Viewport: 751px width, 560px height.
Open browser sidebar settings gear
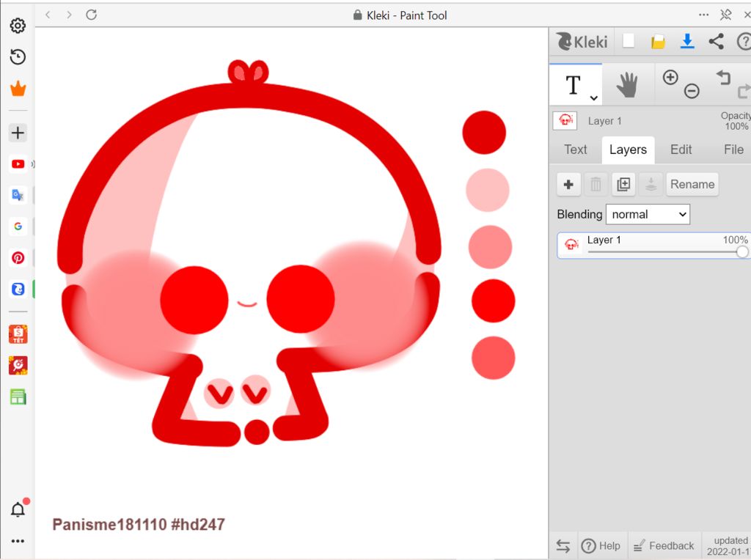tap(18, 26)
